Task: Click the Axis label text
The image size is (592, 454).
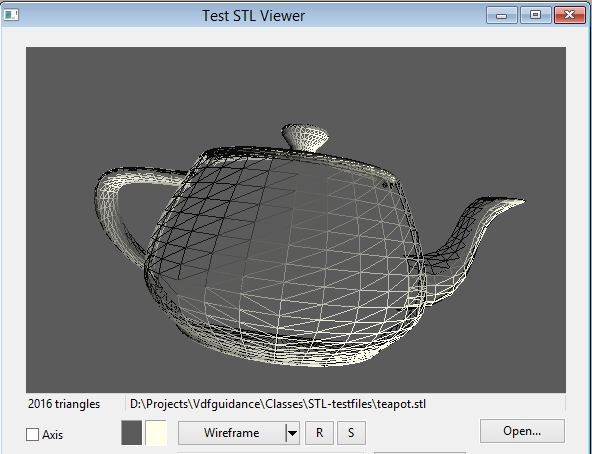Action: pyautogui.click(x=52, y=435)
